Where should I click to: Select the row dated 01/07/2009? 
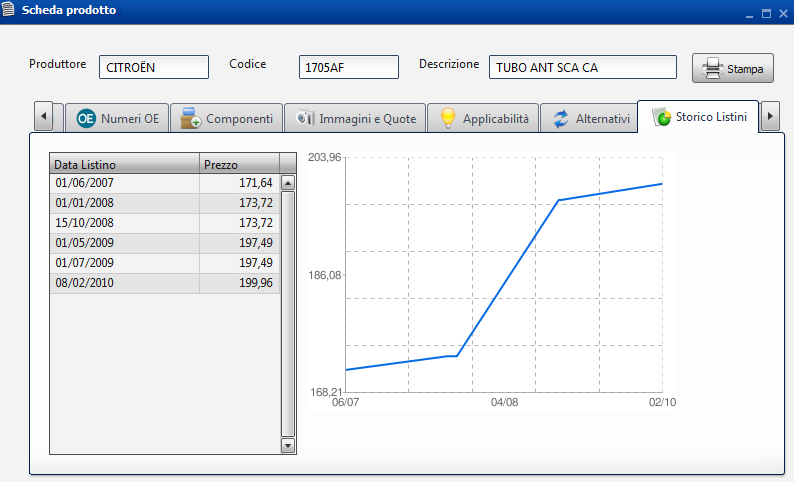pos(165,263)
